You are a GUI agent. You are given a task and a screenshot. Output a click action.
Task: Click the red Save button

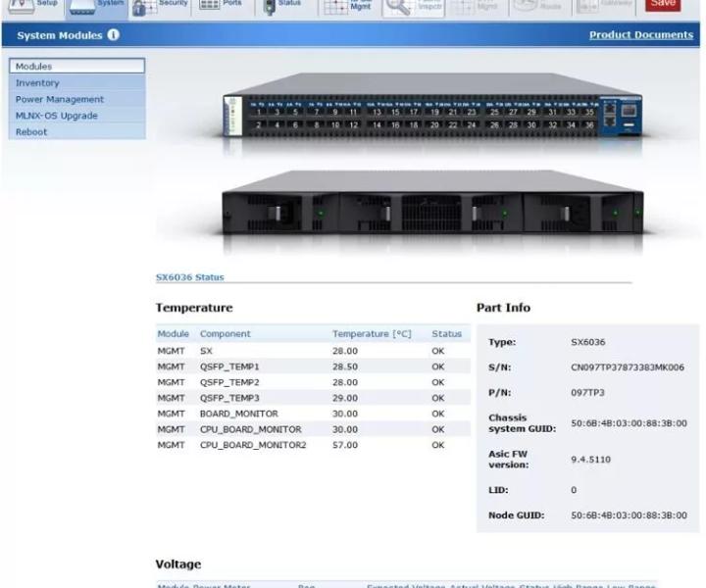(663, 5)
